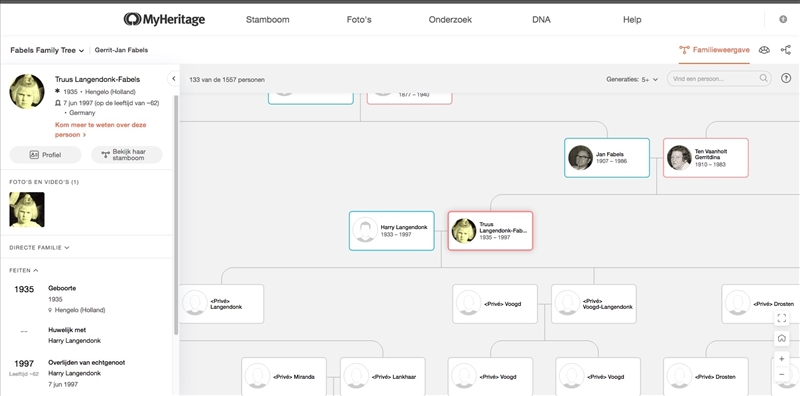Open the Fabels Family Tree dropdown
Viewport: 800px width, 396px height.
[47, 50]
